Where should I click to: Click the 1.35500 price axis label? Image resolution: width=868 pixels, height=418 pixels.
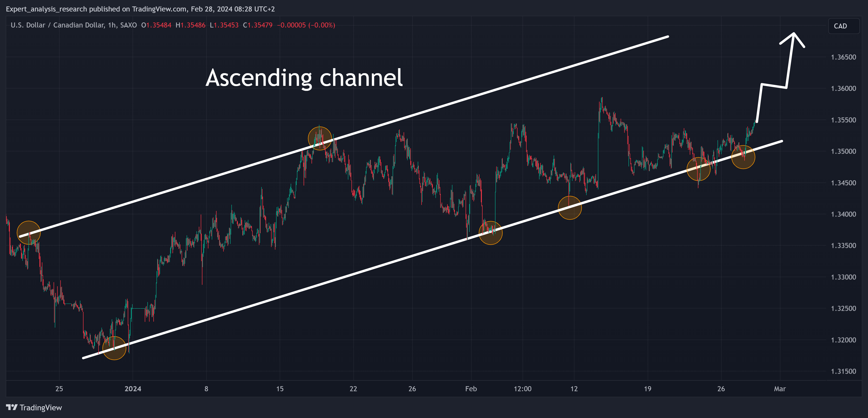843,120
